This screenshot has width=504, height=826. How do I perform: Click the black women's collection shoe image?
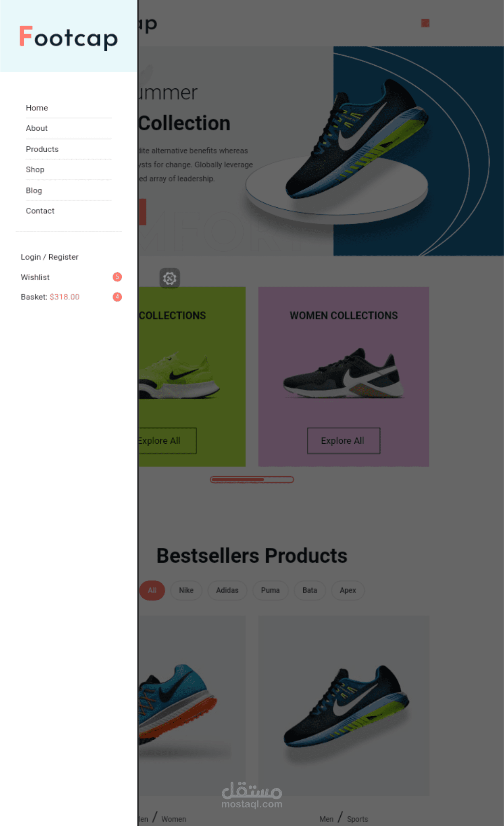click(344, 373)
